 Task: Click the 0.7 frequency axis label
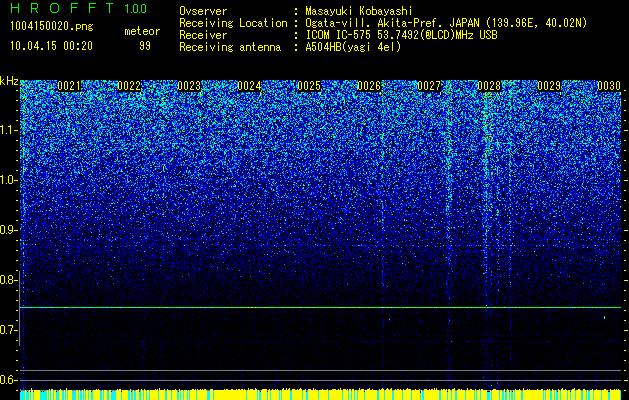9,330
